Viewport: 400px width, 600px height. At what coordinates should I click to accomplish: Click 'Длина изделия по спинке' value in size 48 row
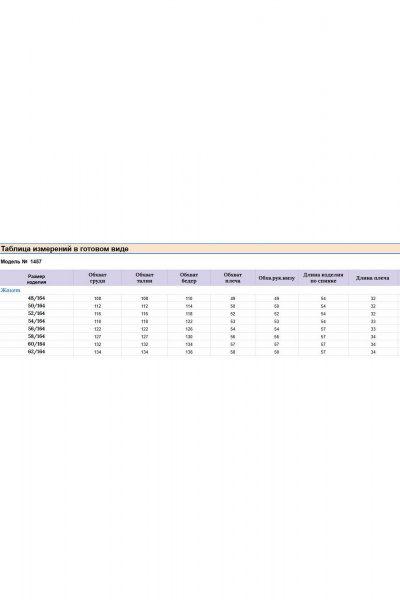(323, 298)
